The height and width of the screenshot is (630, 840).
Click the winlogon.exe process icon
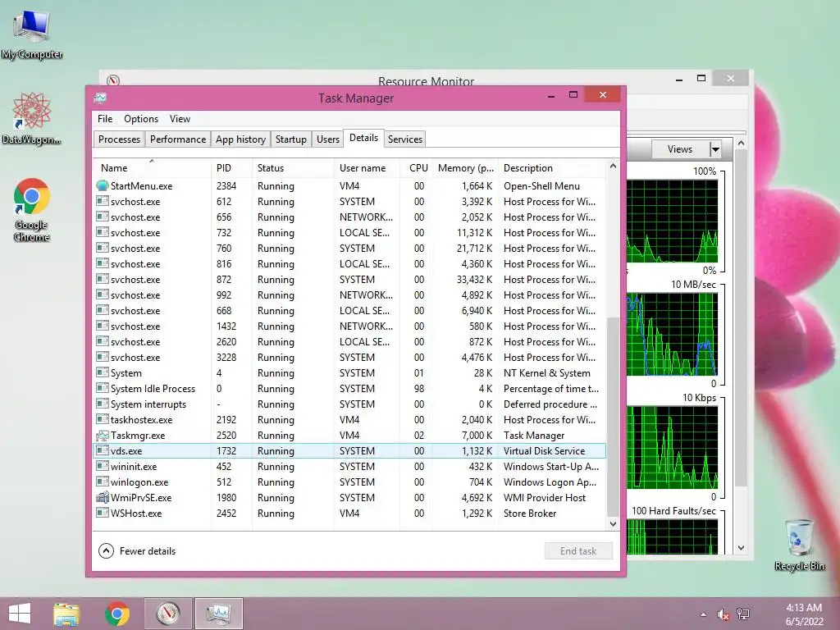pos(103,482)
